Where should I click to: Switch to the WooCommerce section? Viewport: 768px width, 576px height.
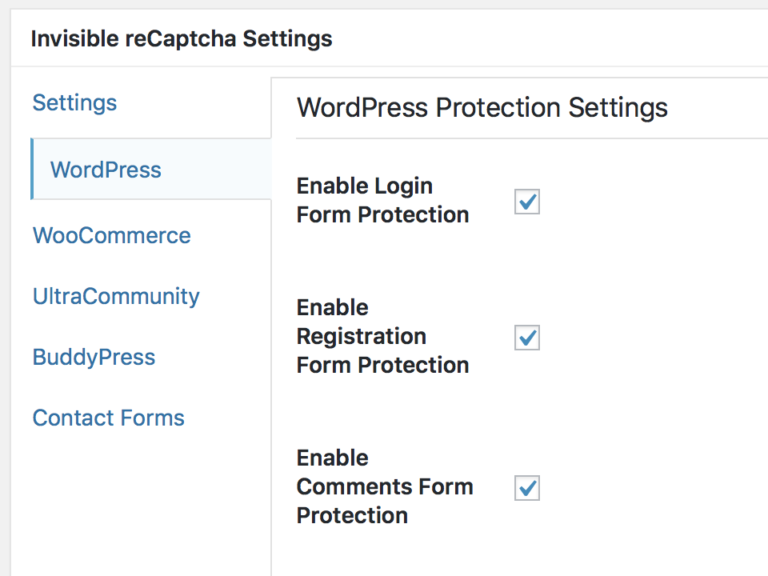click(x=112, y=236)
